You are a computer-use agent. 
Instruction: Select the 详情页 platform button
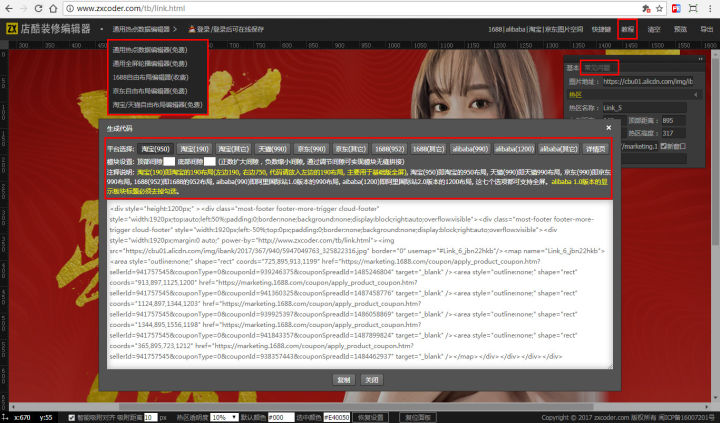(595, 149)
